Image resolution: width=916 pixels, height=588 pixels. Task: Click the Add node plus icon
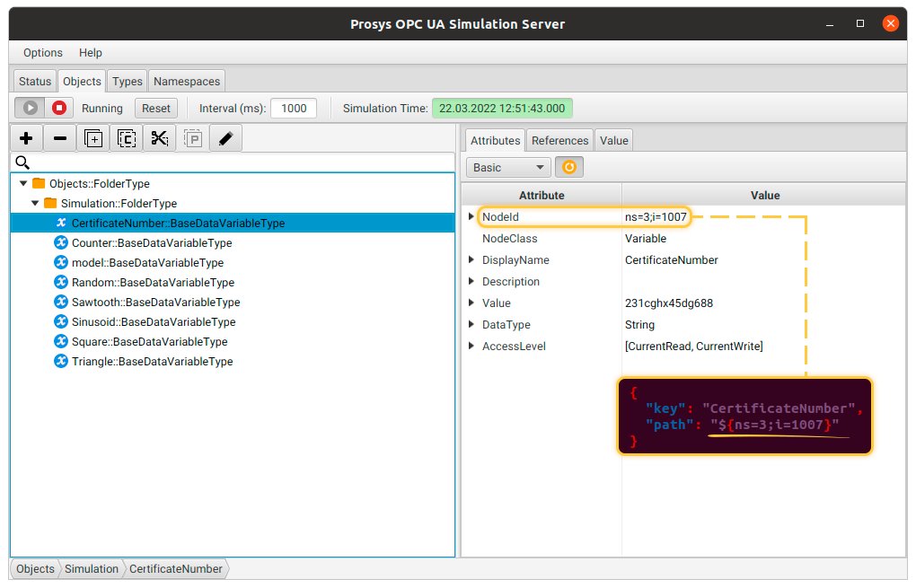(26, 138)
